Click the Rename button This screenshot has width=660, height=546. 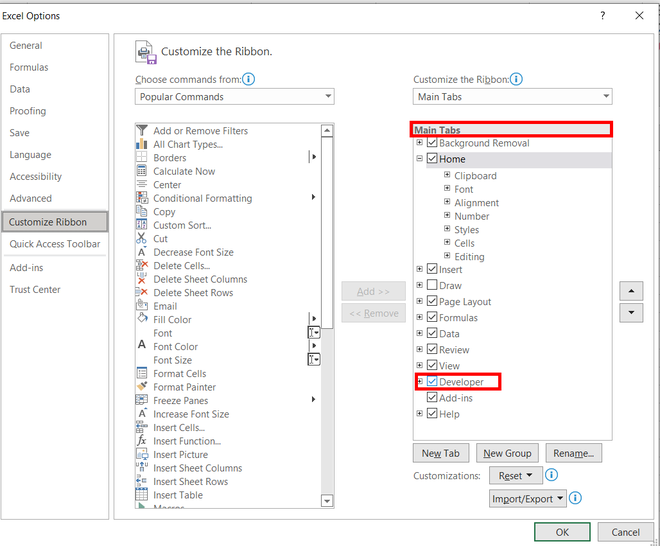point(573,453)
